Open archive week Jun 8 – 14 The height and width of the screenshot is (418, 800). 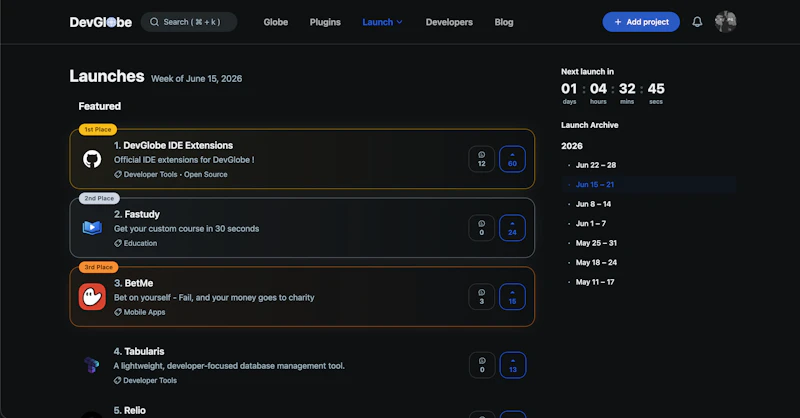click(x=593, y=204)
